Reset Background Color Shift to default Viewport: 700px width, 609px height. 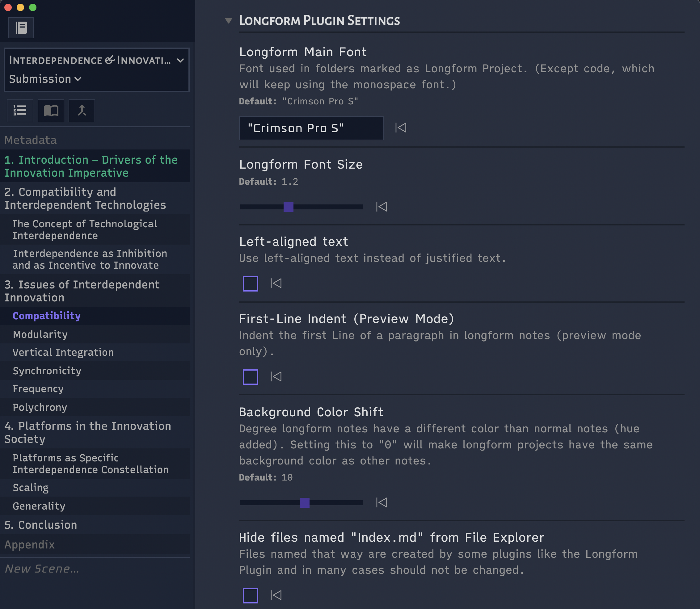pos(382,503)
